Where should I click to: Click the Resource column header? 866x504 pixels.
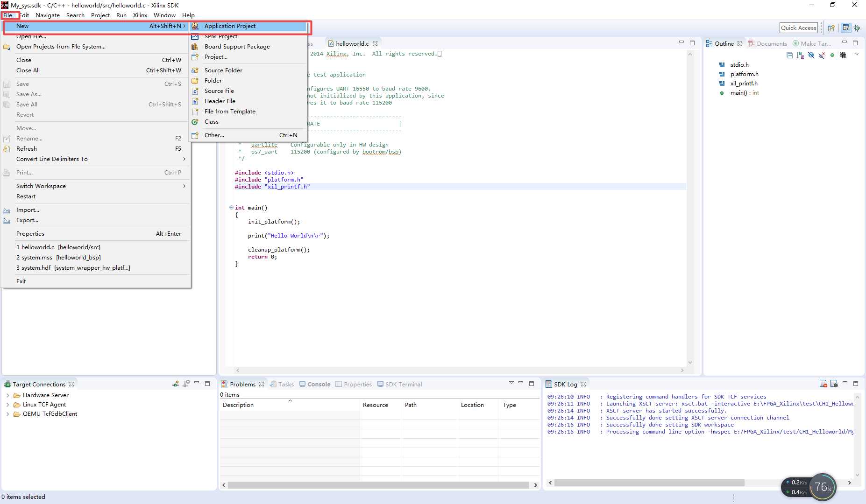[x=381, y=405]
